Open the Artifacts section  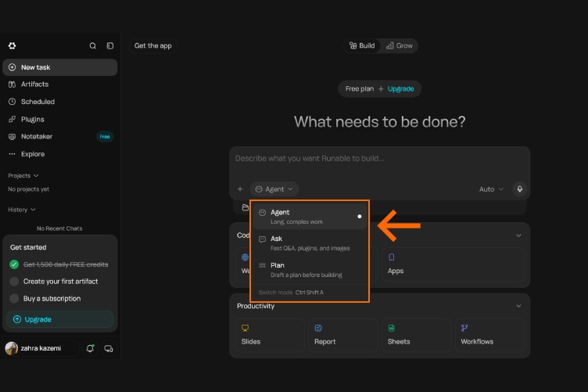coord(60,85)
